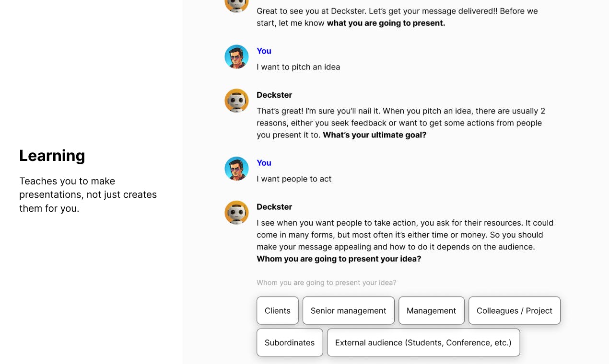Click the partially visible Deckster avatar at the top
The width and height of the screenshot is (609, 364).
(236, 6)
